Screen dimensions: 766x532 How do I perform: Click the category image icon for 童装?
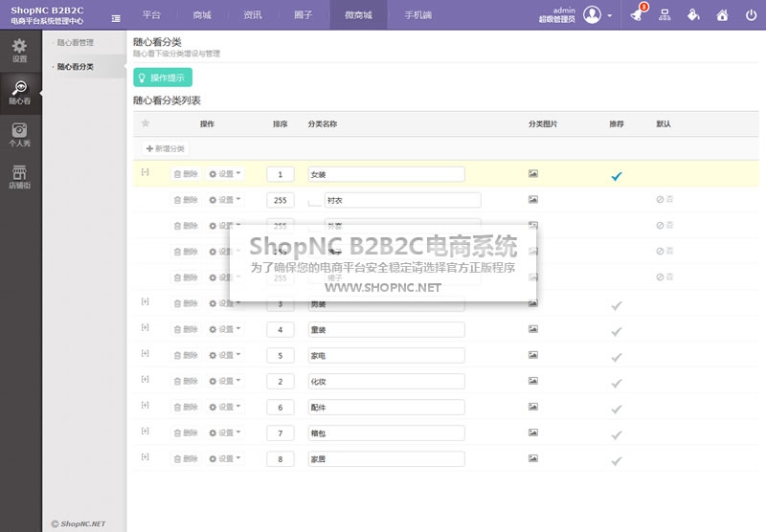tap(533, 329)
